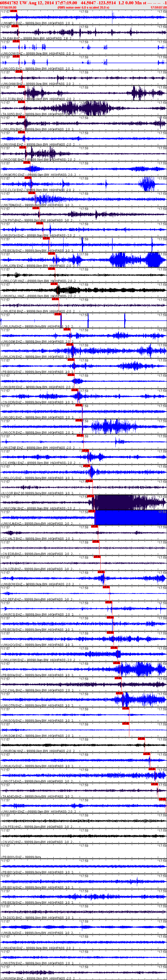The width and height of the screenshot is (167, 980).
Task: Click the red pick marker on TA.A04D trace
Action: pyautogui.click(x=155, y=784)
